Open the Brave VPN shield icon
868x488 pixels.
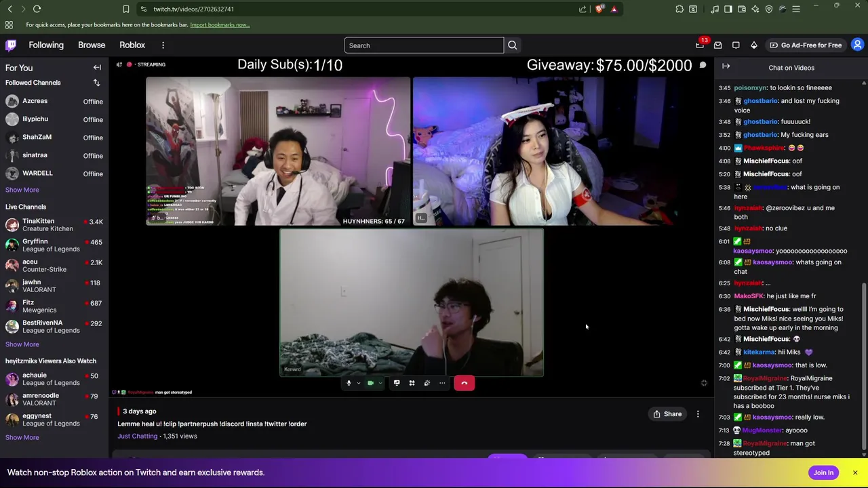click(769, 9)
